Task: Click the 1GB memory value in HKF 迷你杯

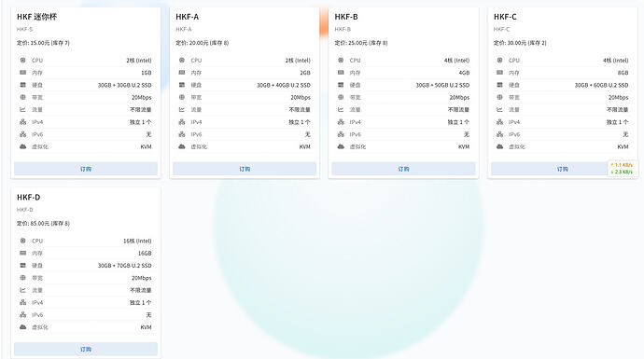Action: [x=147, y=73]
